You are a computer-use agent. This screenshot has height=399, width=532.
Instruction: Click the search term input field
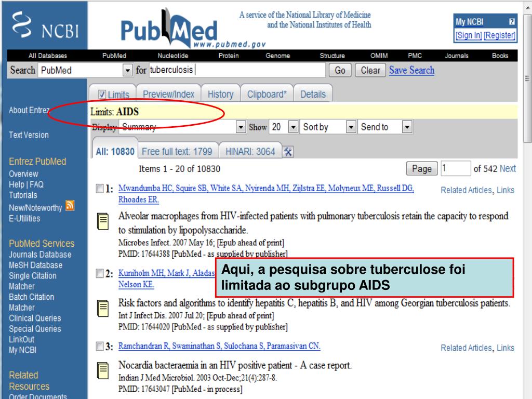[x=237, y=70]
